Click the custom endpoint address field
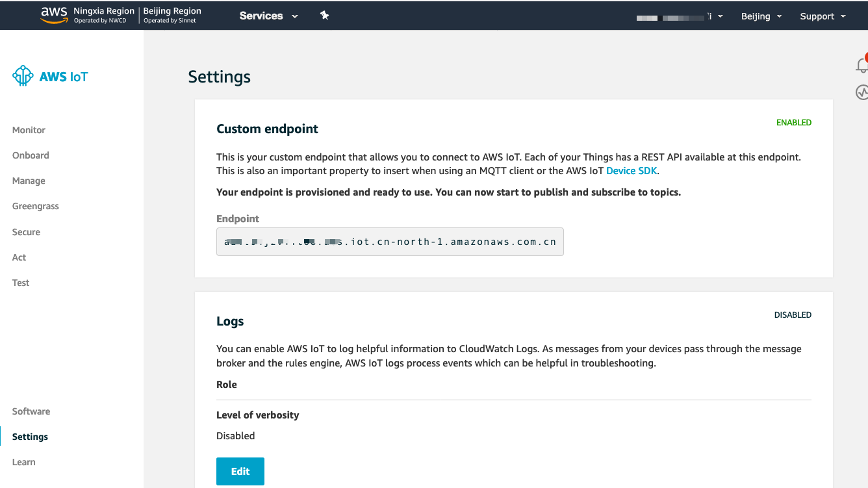The width and height of the screenshot is (868, 488). click(390, 242)
